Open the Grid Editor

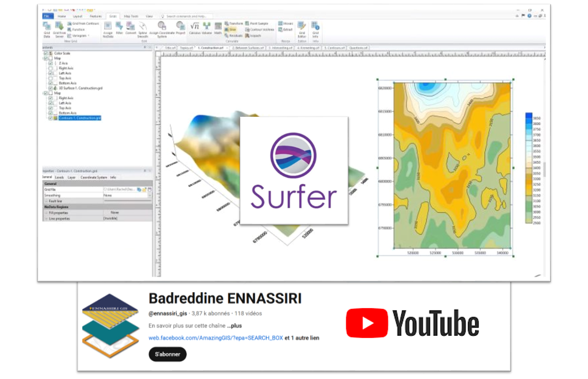(x=302, y=30)
